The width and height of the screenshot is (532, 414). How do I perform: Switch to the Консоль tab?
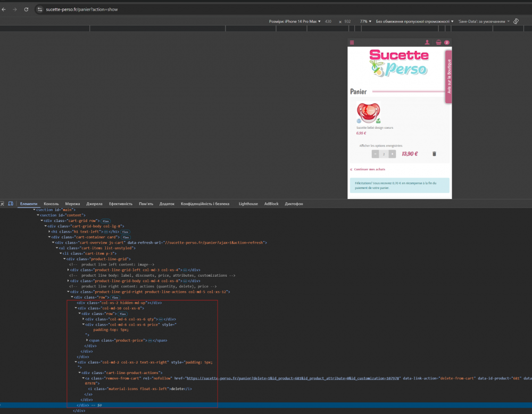tap(51, 204)
